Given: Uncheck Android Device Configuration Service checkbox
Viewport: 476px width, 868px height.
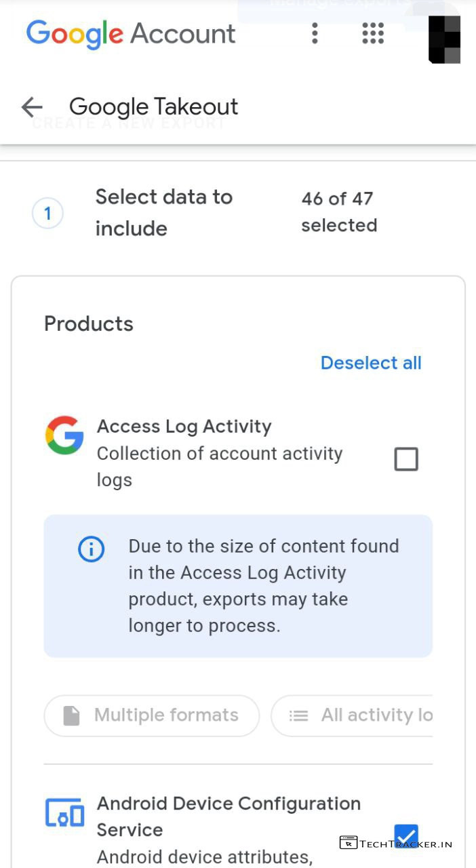Looking at the screenshot, I should (x=406, y=836).
